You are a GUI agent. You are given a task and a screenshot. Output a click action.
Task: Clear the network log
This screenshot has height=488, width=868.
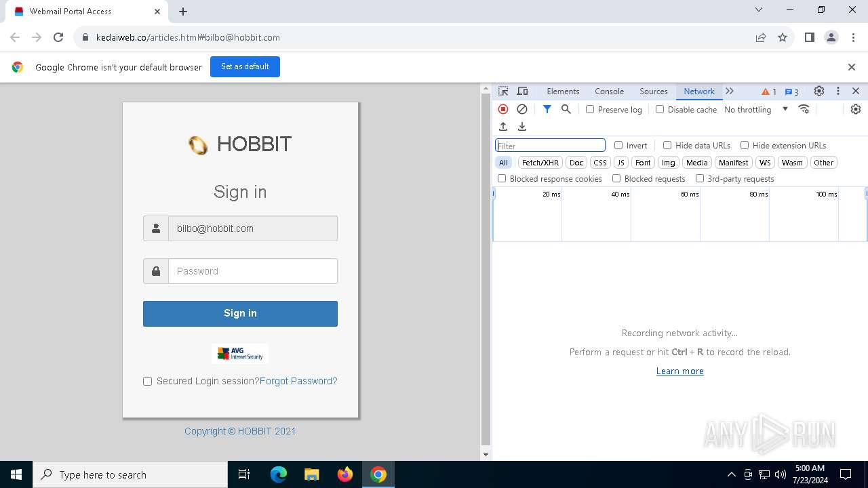[x=522, y=109]
